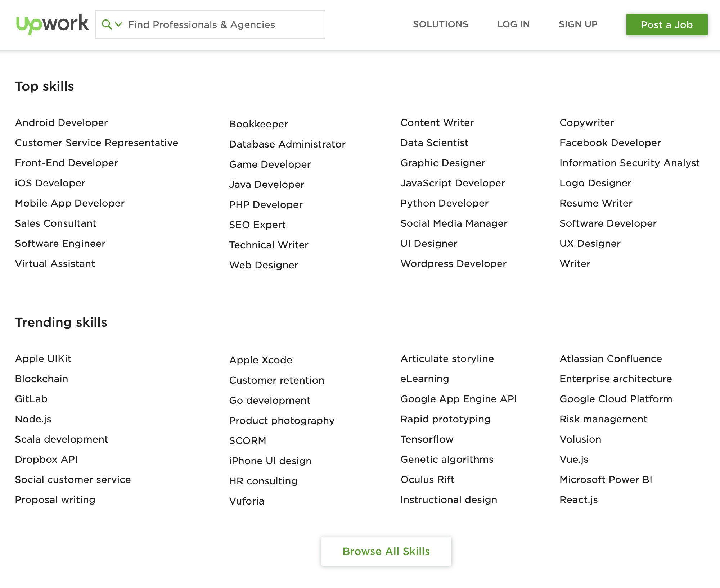Select Database Administrator link
The width and height of the screenshot is (720, 588).
click(x=287, y=144)
